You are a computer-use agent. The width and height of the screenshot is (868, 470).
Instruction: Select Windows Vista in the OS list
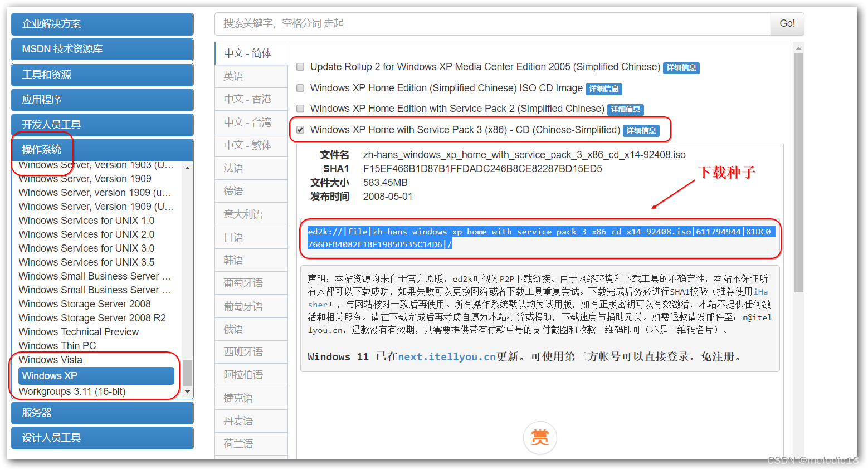[51, 360]
